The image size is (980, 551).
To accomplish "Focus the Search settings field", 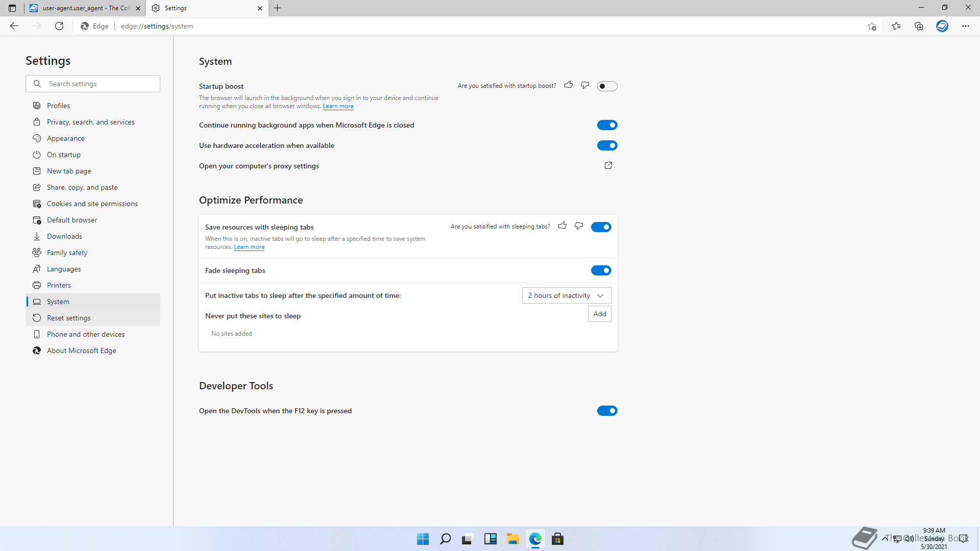I will click(x=93, y=84).
